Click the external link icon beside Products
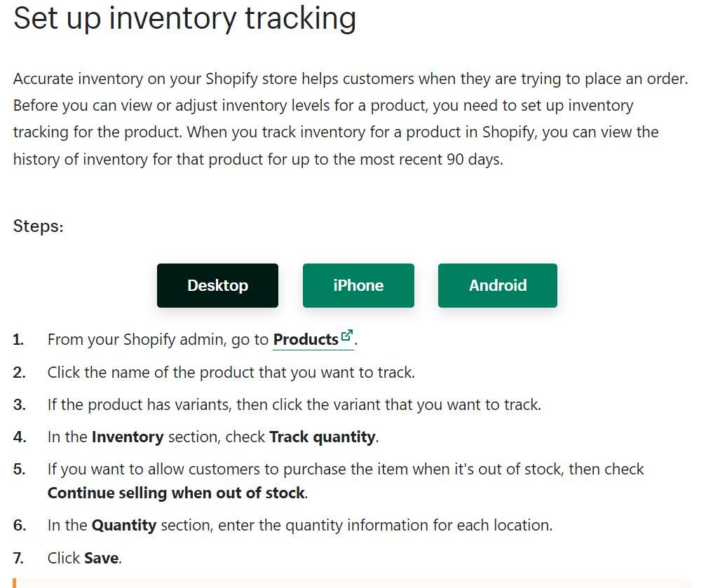Screen dimensions: 706x588 (346, 336)
